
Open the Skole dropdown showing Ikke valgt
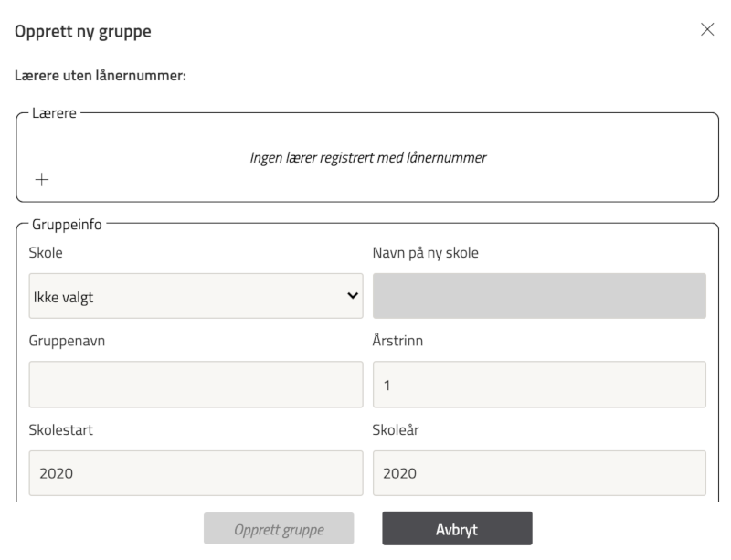(x=196, y=296)
